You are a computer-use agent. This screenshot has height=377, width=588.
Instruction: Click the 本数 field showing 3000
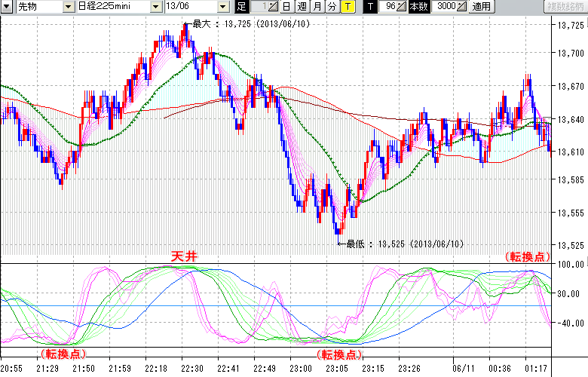(445, 7)
